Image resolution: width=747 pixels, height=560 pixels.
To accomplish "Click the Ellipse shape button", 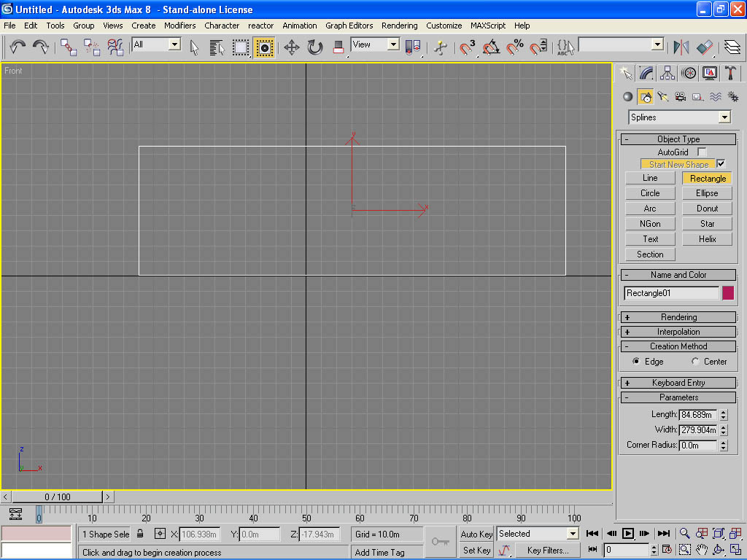I will pyautogui.click(x=707, y=193).
